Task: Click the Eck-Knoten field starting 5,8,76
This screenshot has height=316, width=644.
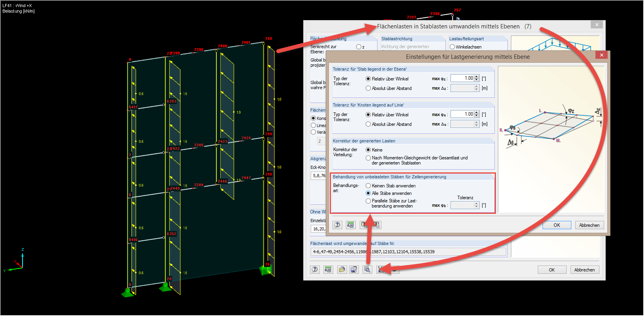Action: [x=318, y=176]
